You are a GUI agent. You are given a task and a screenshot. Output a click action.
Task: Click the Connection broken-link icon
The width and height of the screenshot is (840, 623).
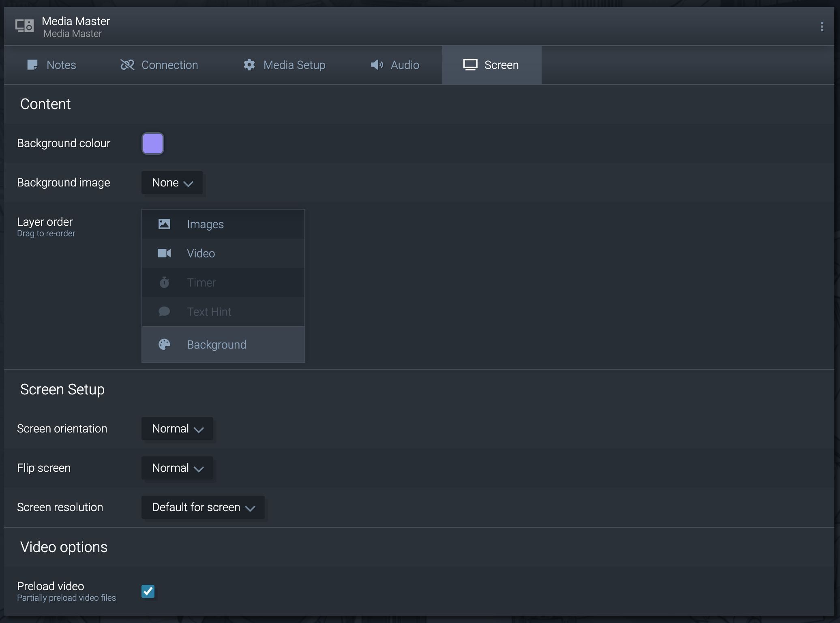coord(127,65)
